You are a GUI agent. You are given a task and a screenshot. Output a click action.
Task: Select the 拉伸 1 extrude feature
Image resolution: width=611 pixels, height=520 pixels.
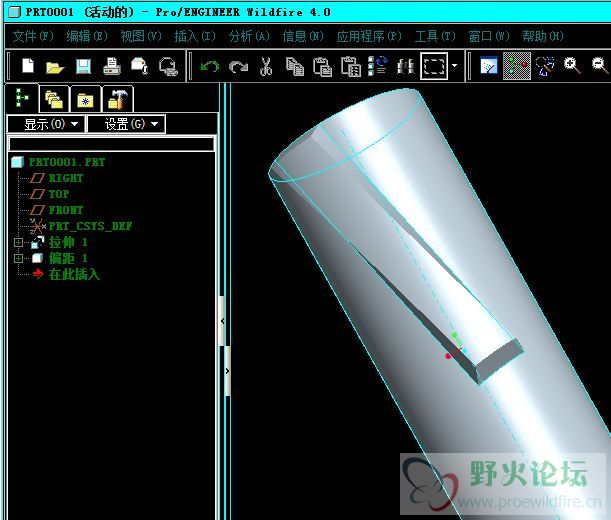coord(68,242)
